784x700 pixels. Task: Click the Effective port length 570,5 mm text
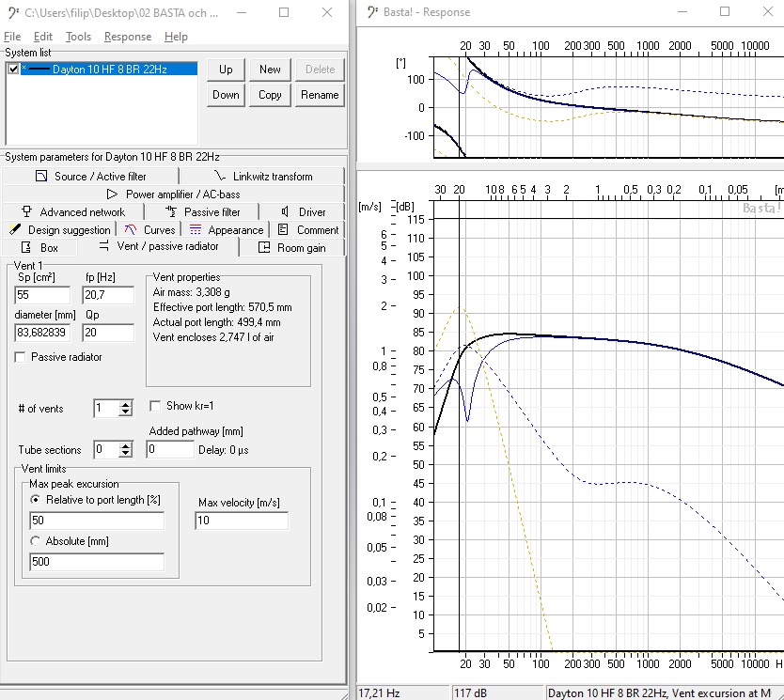pyautogui.click(x=223, y=307)
